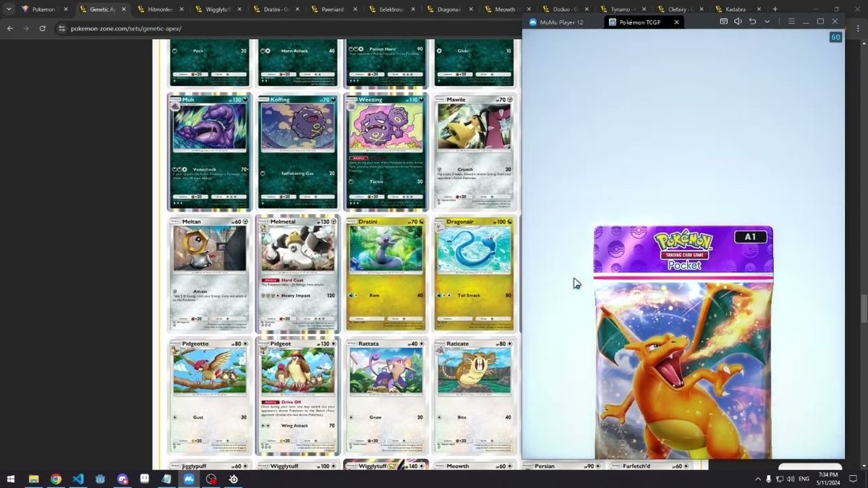
Task: Mute the MuMu Player volume
Action: 738,22
